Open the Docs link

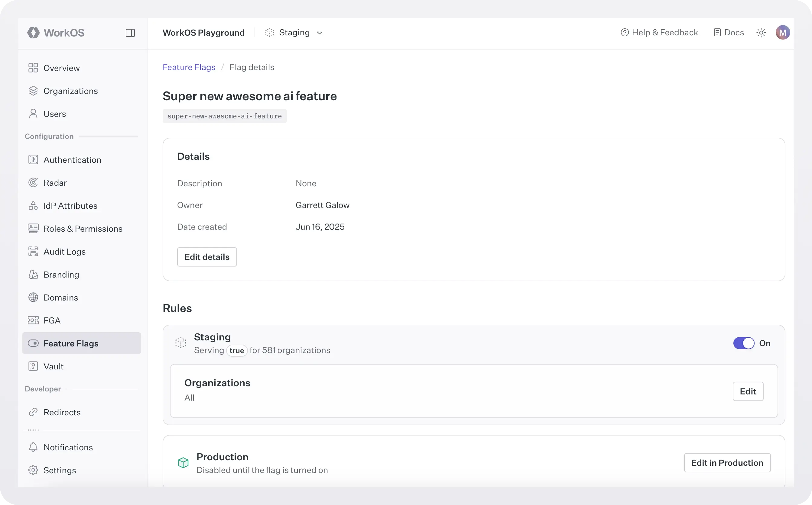pos(729,32)
